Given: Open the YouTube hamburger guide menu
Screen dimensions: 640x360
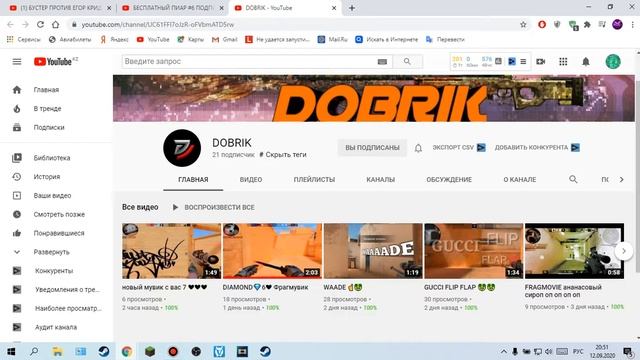Looking at the screenshot, I should click(17, 62).
